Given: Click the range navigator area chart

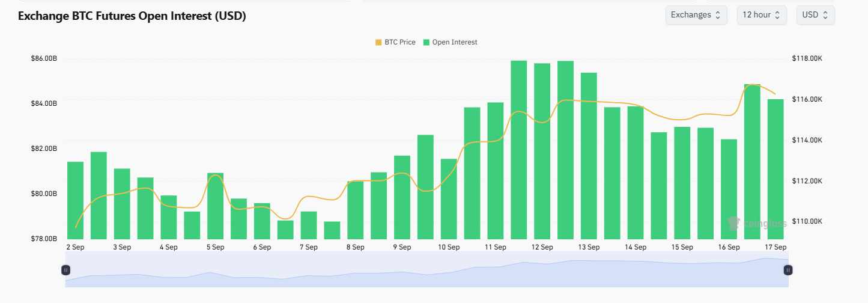Looking at the screenshot, I should [x=426, y=270].
